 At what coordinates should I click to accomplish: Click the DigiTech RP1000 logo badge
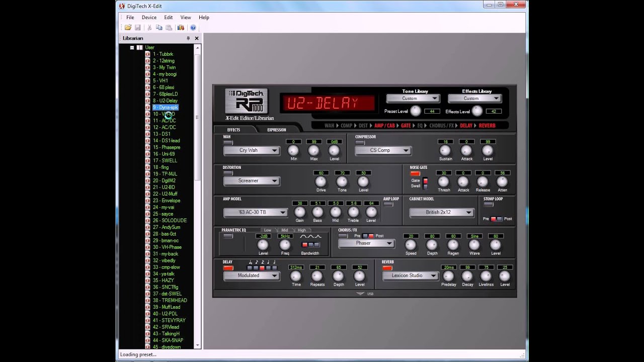(247, 101)
